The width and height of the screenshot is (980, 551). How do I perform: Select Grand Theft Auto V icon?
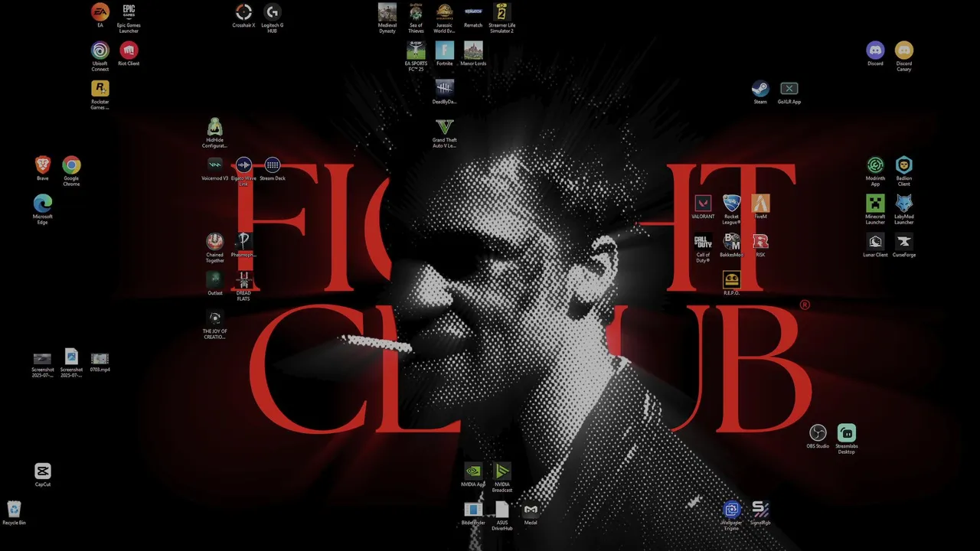[444, 127]
